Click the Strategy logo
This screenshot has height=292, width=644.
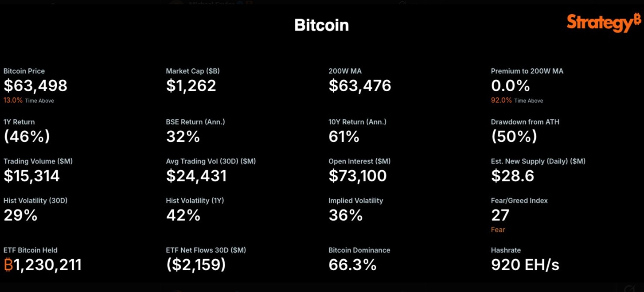point(604,23)
